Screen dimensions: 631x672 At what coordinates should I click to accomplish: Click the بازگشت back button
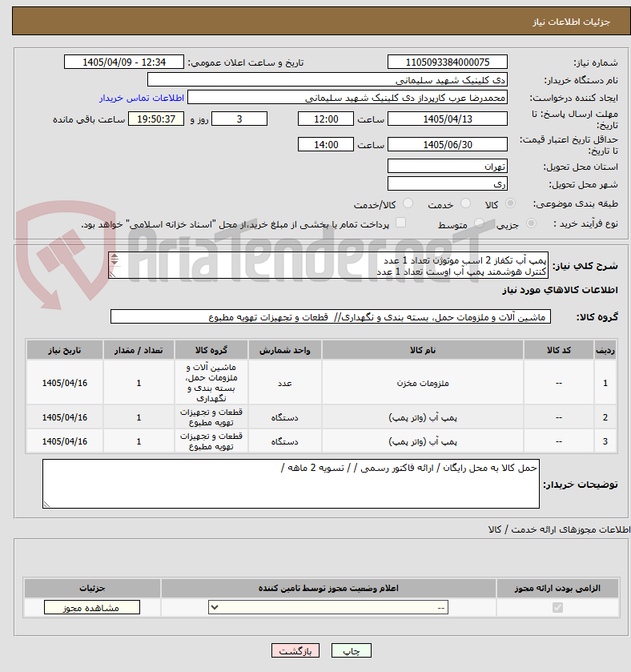coord(295,650)
